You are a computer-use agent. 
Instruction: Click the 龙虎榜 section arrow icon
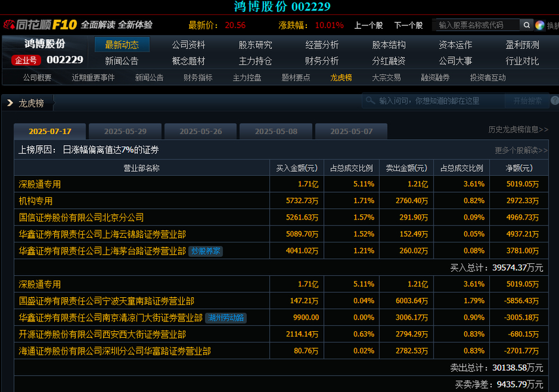(10, 103)
